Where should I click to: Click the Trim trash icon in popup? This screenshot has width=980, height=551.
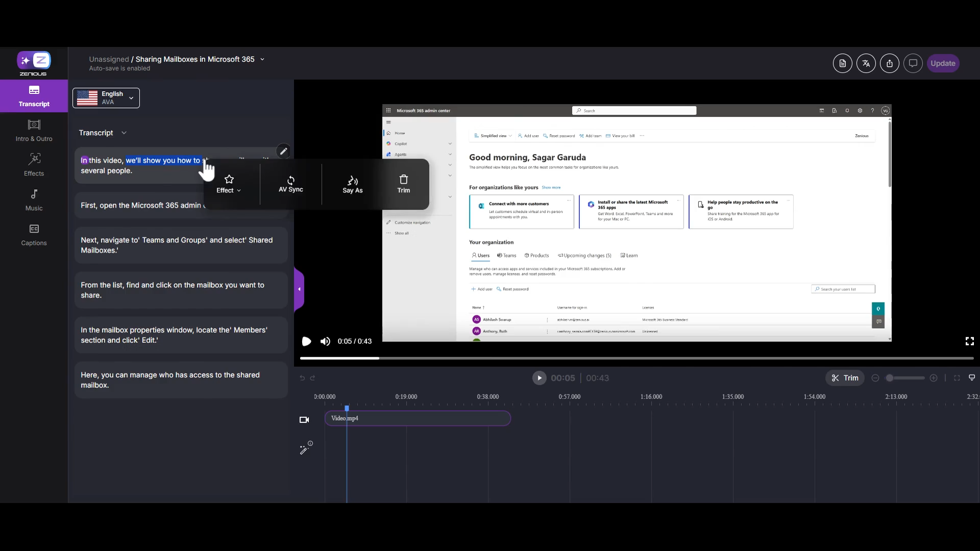403,180
